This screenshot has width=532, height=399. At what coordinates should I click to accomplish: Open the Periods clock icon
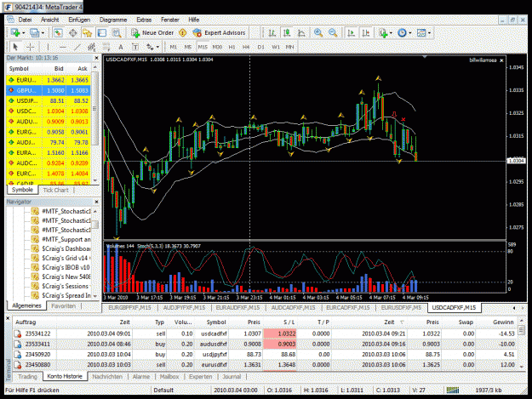pyautogui.click(x=402, y=33)
